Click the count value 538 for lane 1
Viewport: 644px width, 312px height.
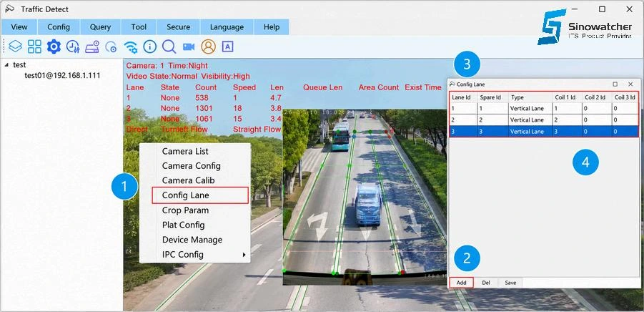(202, 98)
